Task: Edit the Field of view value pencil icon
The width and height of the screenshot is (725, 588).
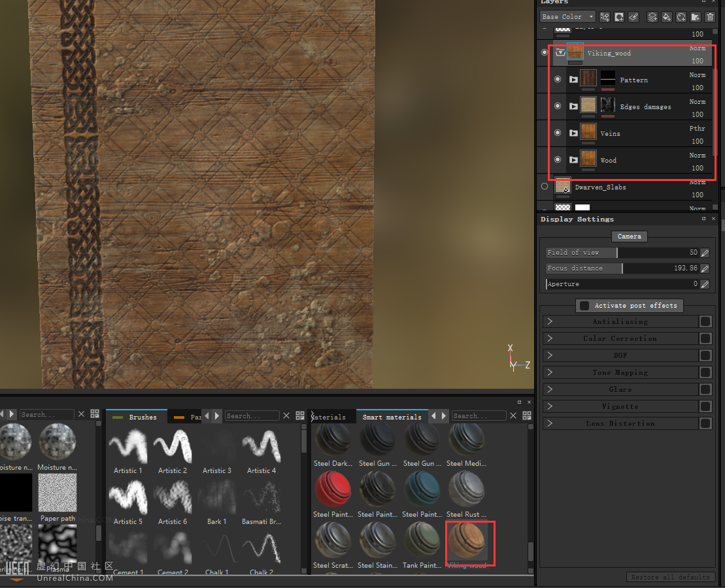Action: click(705, 253)
